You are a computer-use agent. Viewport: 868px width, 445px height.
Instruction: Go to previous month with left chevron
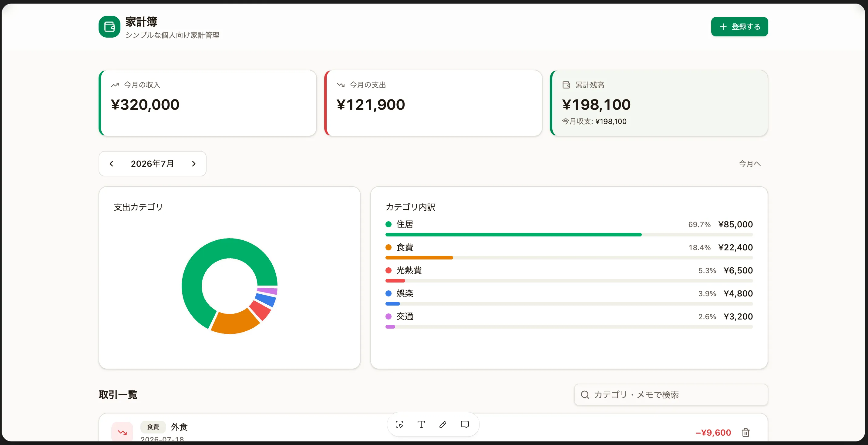pyautogui.click(x=112, y=164)
